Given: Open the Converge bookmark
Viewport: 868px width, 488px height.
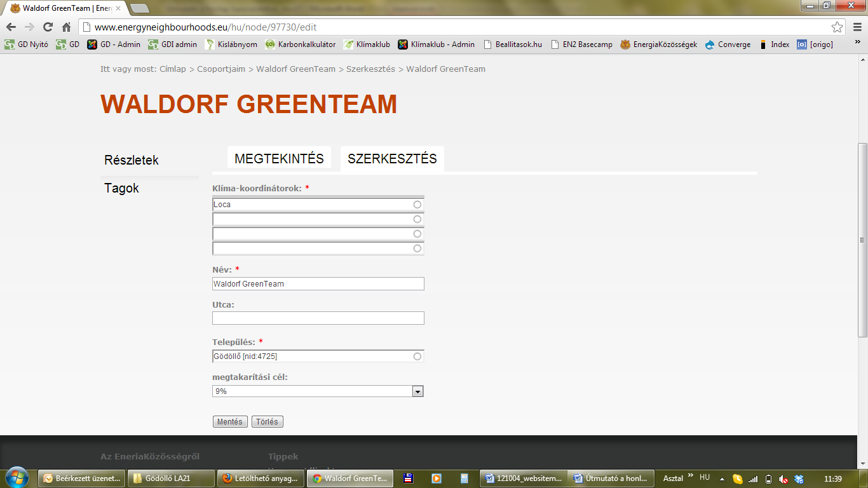Looking at the screenshot, I should tap(728, 44).
